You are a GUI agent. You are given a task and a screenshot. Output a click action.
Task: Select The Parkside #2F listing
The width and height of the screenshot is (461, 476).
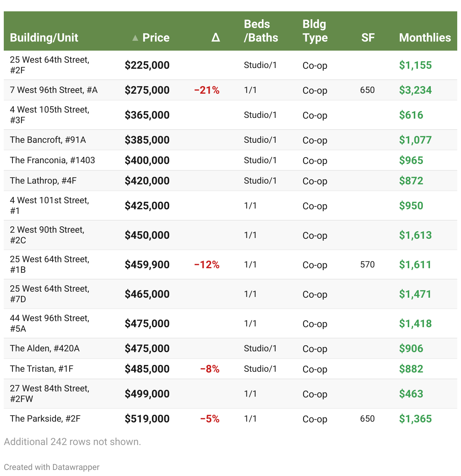point(45,419)
